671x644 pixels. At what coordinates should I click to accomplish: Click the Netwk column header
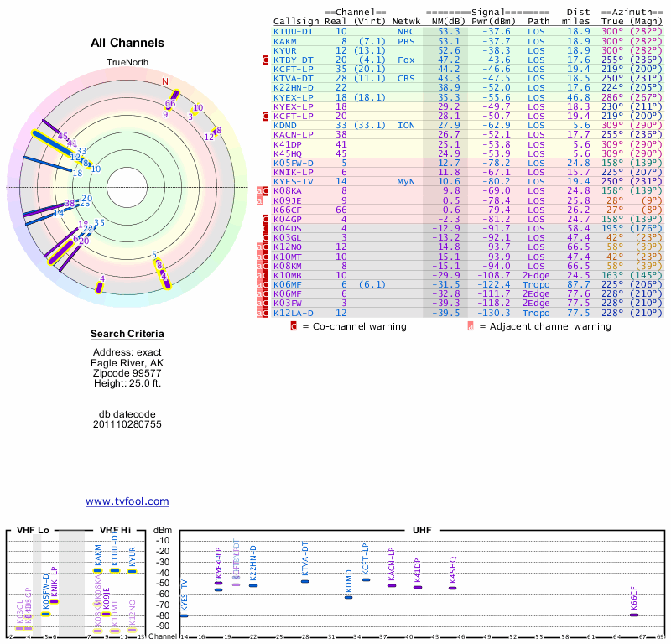(x=406, y=22)
